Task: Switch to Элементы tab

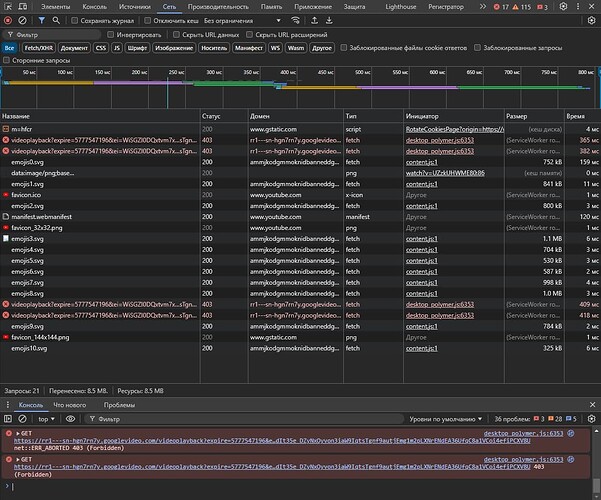Action: 56,7
